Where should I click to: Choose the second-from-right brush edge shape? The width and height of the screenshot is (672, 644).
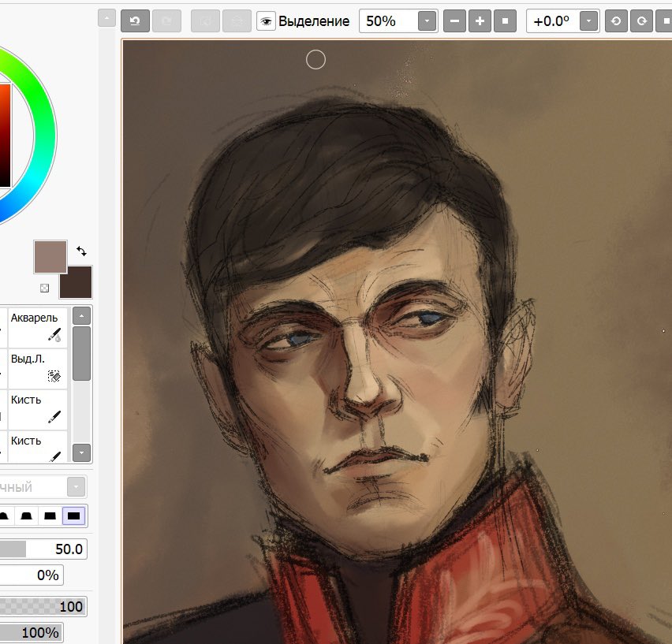pos(50,516)
